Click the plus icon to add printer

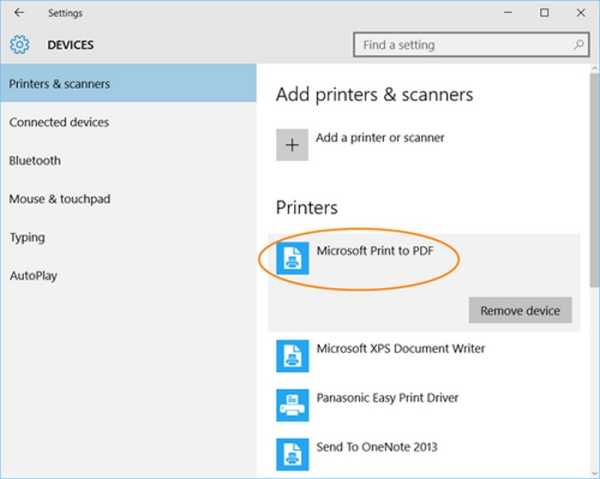click(x=292, y=145)
